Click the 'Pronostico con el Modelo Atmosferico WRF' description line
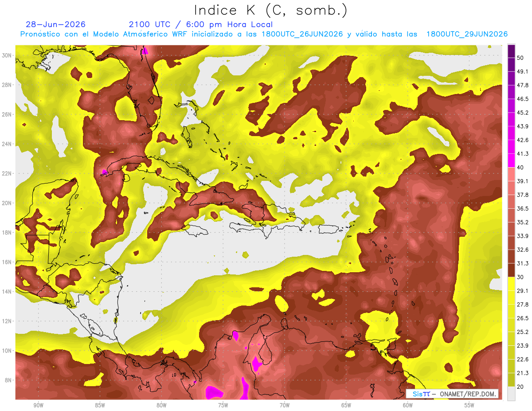 pyautogui.click(x=264, y=34)
